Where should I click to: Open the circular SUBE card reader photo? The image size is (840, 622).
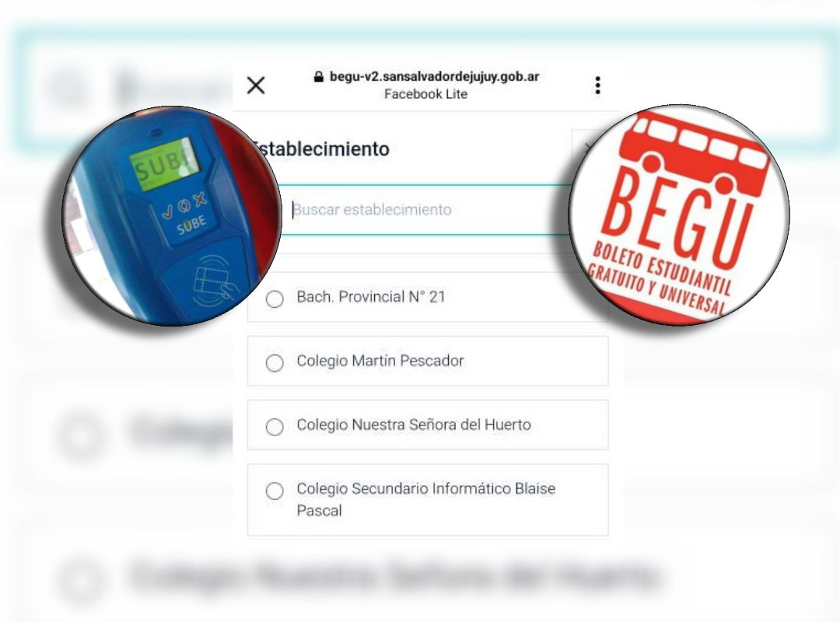[173, 216]
